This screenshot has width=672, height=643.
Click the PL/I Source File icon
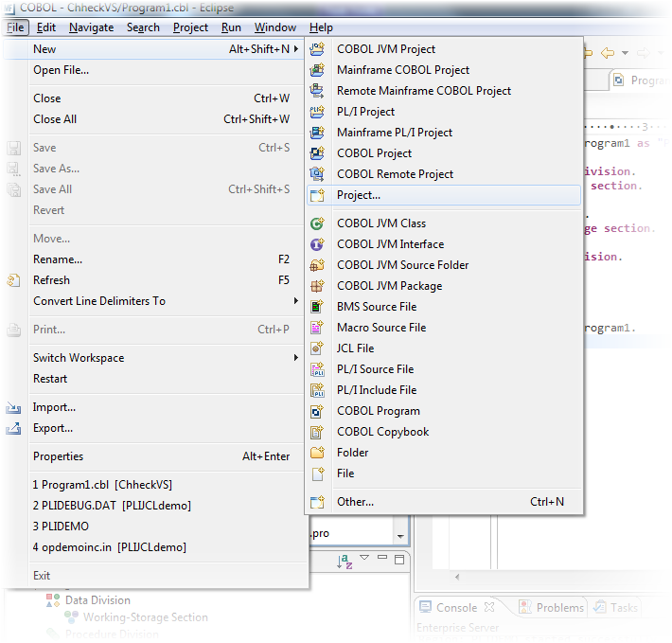pos(317,369)
